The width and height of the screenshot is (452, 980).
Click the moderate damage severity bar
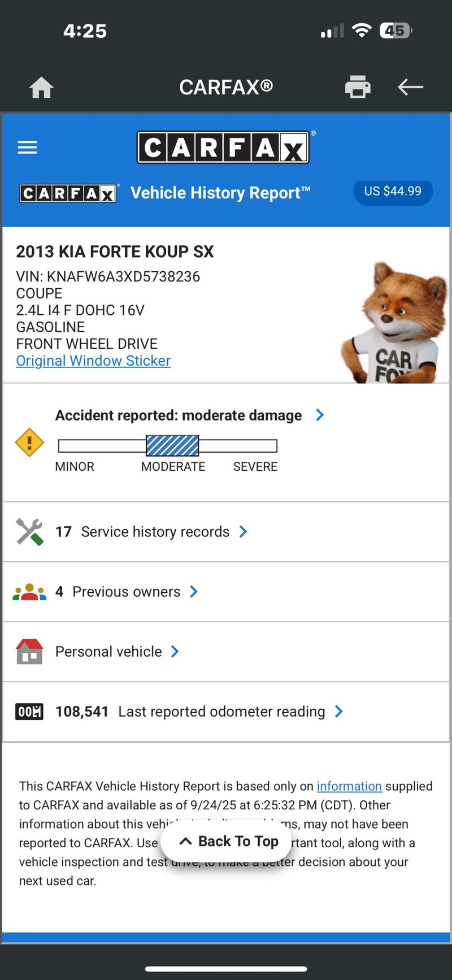(172, 446)
